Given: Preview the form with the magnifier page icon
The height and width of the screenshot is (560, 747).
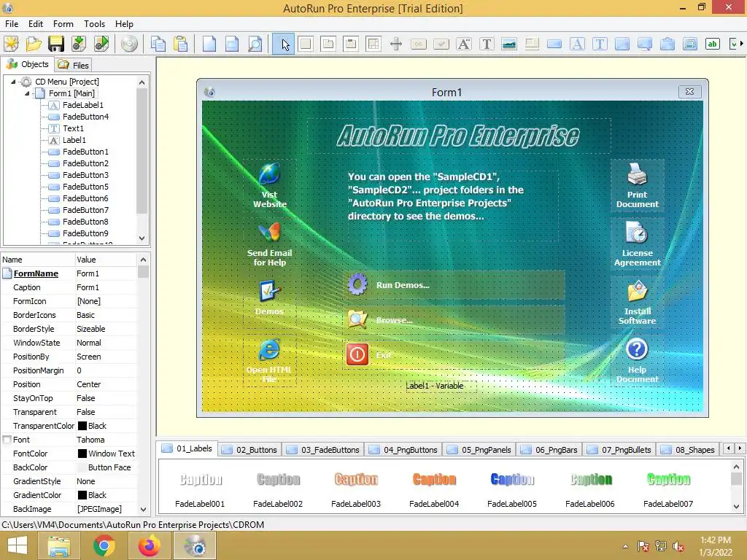Looking at the screenshot, I should 255,44.
